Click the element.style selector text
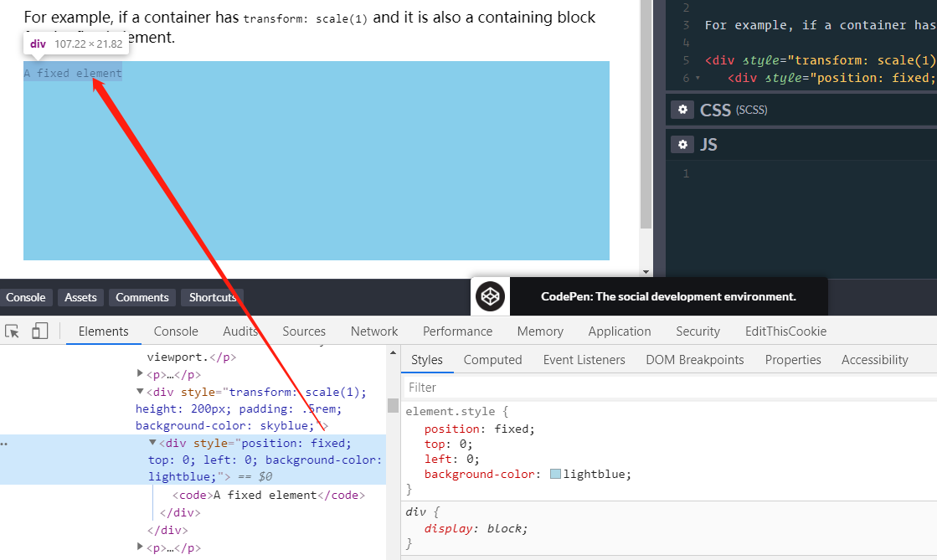The height and width of the screenshot is (560, 937). tap(450, 411)
